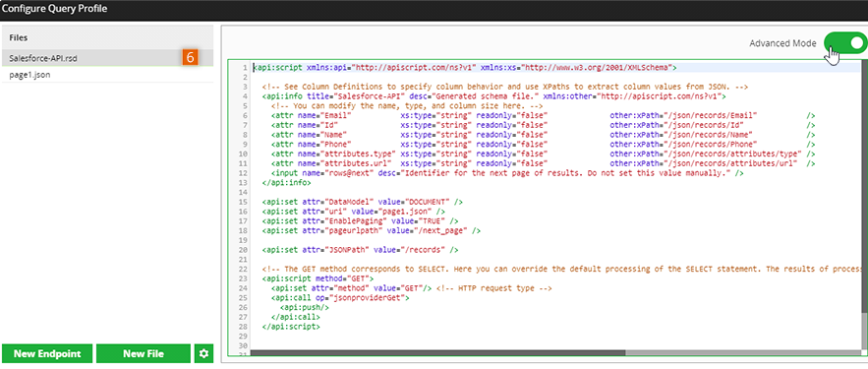Click the Advanced Mode label
The image size is (868, 369).
(x=782, y=43)
